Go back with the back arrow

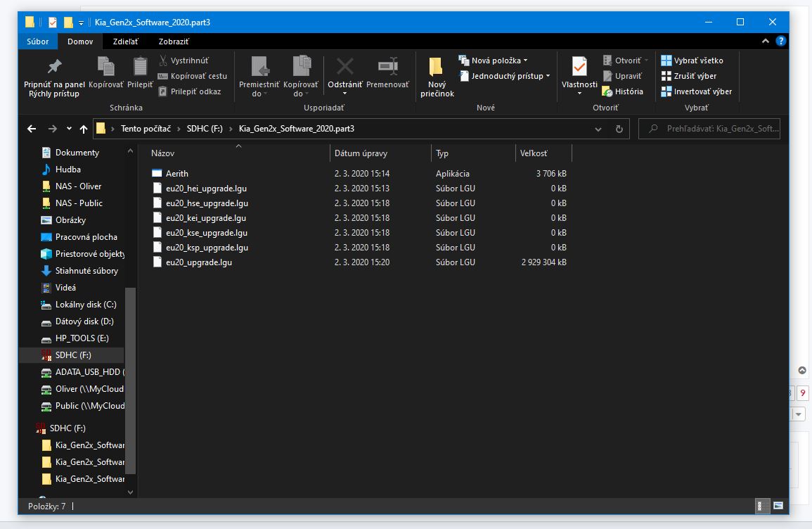(x=32, y=129)
